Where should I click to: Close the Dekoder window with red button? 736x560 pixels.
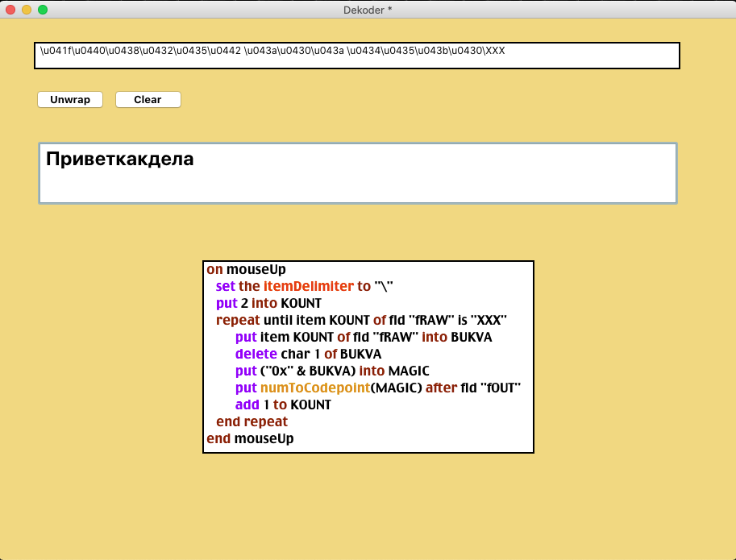point(10,10)
